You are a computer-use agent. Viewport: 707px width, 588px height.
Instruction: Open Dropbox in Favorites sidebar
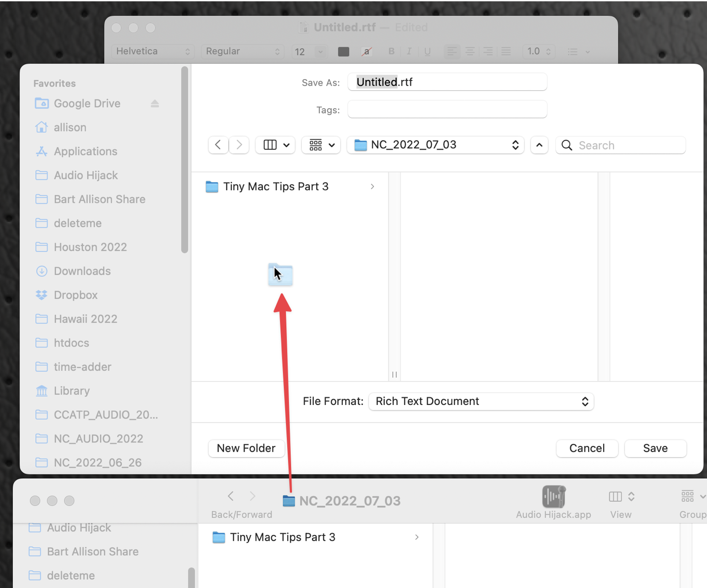76,295
